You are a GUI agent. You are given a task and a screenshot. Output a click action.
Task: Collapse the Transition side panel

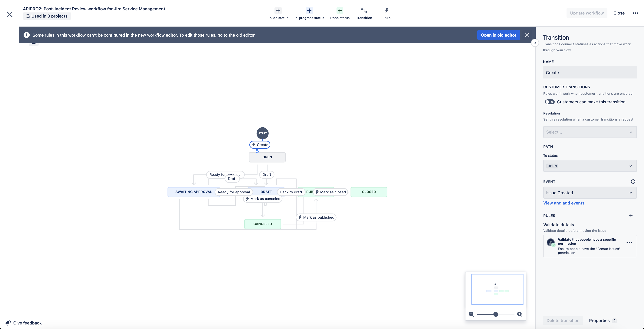click(x=535, y=43)
